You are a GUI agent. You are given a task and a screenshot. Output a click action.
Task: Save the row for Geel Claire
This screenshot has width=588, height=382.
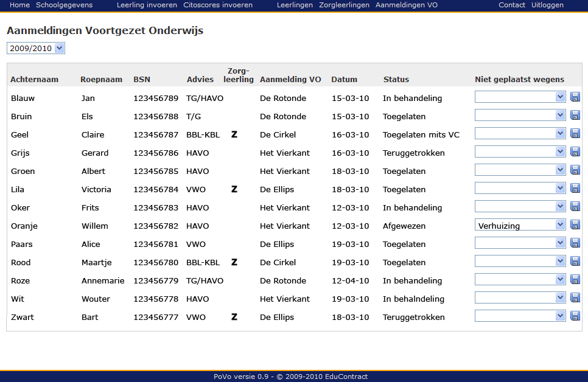(575, 133)
